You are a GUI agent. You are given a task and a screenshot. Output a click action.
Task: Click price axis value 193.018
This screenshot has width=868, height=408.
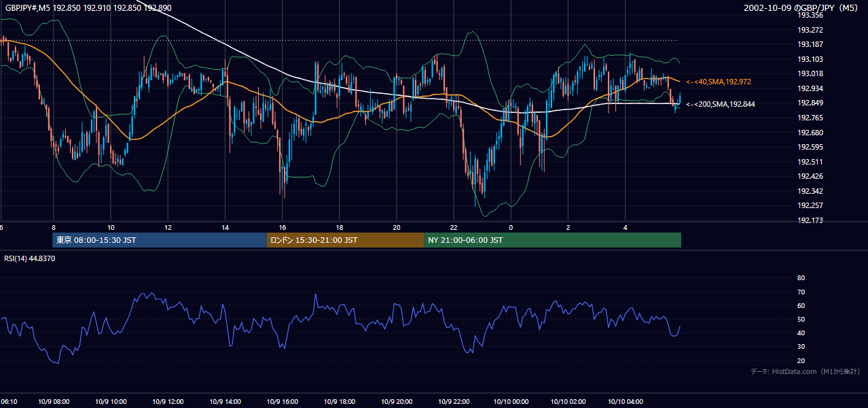pos(810,73)
